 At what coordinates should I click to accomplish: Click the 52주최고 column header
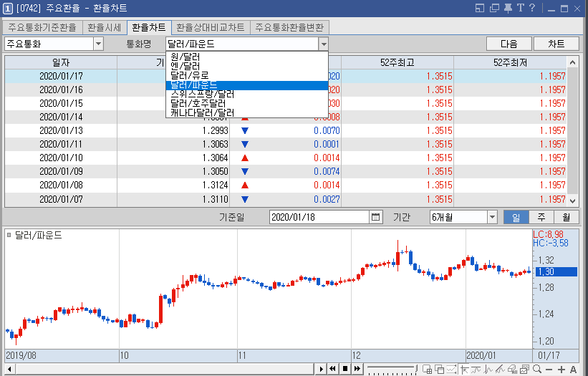coord(397,62)
